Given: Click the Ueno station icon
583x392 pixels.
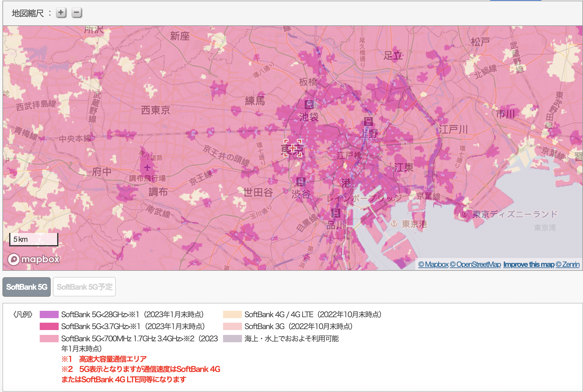Looking at the screenshot, I should [x=368, y=122].
